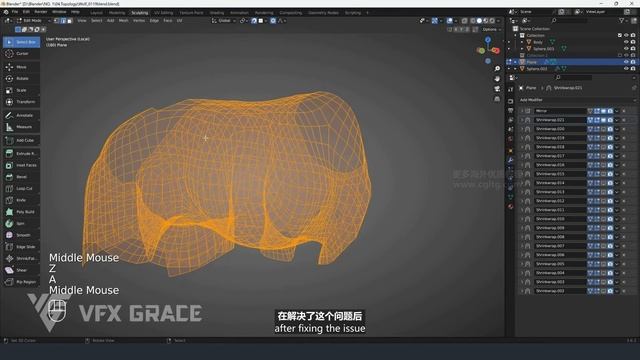Open the Shrinkwrap.018 extra options chevron
Viewport: 640px width, 360px height.
(617, 147)
